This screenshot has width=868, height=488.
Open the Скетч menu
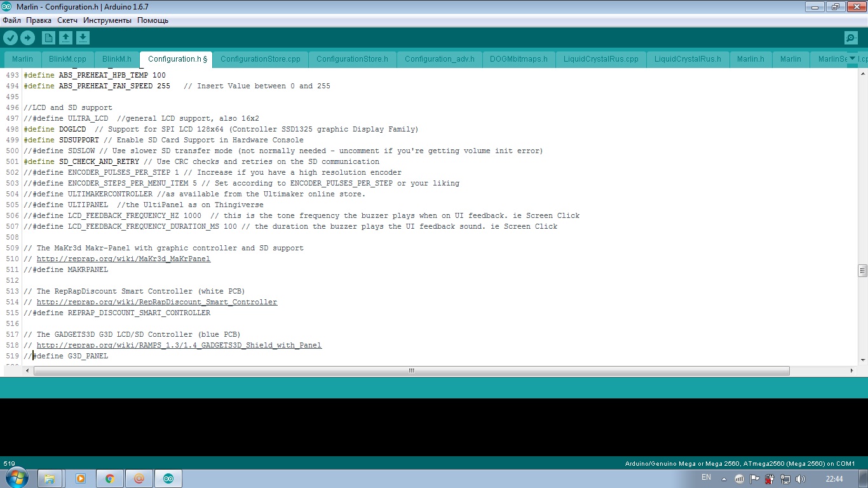67,20
